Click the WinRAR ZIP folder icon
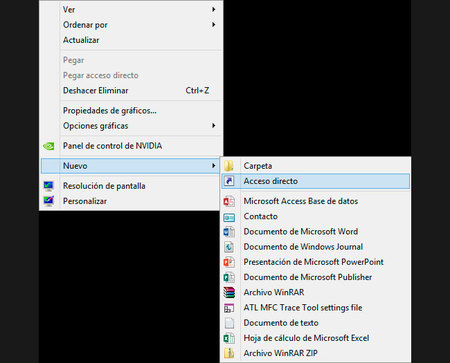The height and width of the screenshot is (363, 450). pos(229,353)
